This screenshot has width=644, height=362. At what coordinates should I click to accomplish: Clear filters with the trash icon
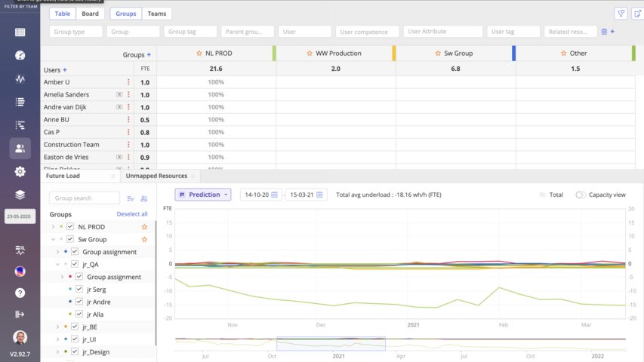(604, 32)
